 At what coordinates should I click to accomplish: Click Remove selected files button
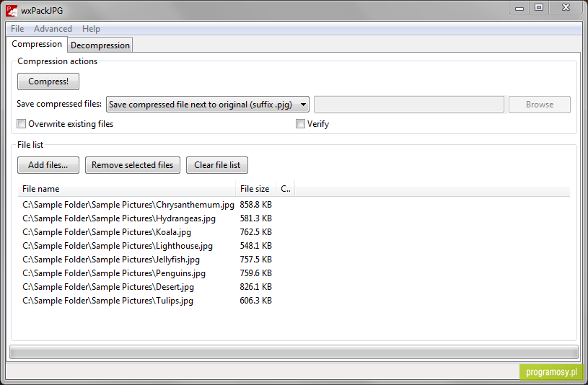click(133, 165)
